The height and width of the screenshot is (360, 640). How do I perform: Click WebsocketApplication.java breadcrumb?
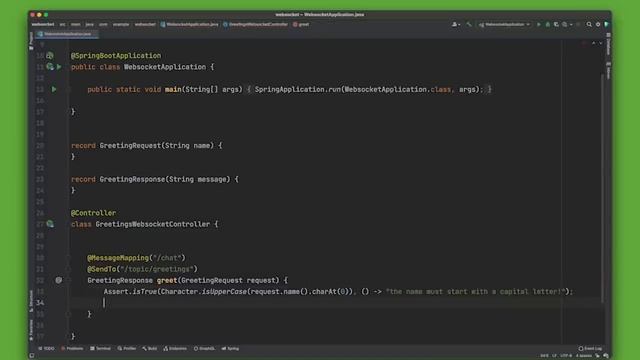(x=189, y=24)
